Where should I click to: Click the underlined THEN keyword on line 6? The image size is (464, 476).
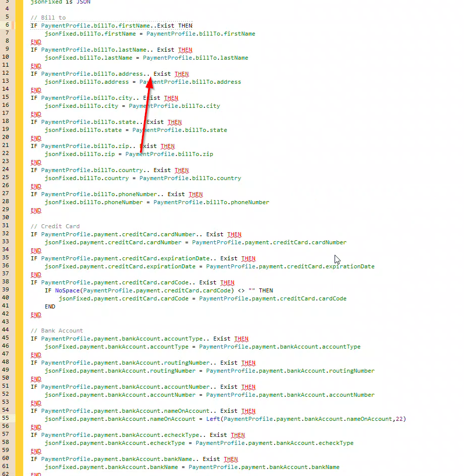pos(185,26)
